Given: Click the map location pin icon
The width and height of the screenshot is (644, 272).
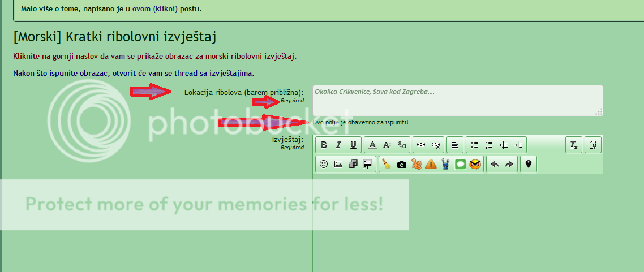Looking at the screenshot, I should [529, 164].
